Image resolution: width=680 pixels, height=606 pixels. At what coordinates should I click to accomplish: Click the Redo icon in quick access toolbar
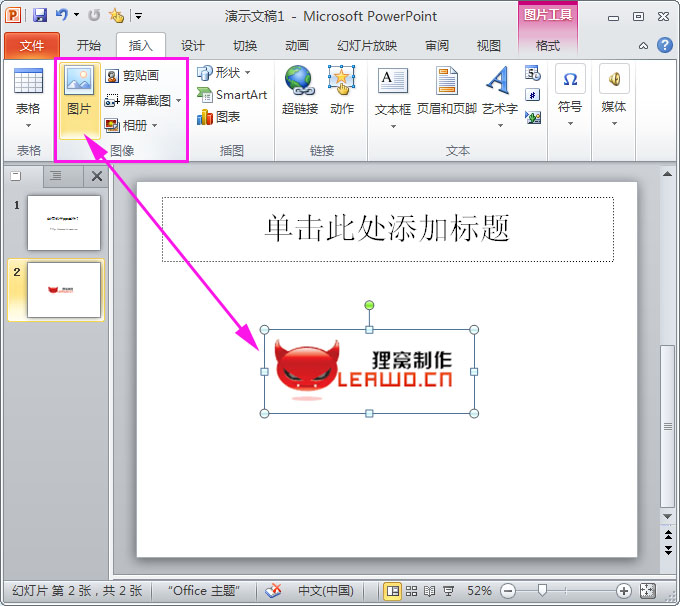pyautogui.click(x=94, y=16)
